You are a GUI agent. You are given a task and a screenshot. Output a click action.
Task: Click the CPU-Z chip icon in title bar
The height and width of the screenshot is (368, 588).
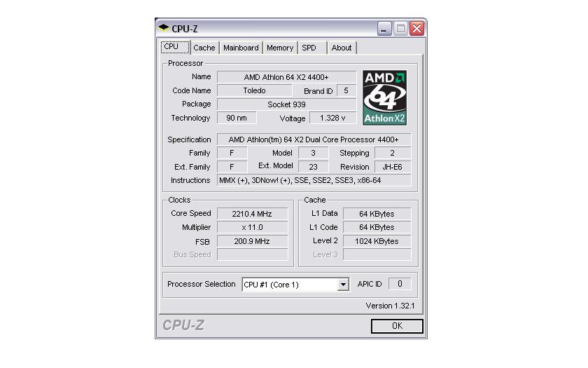click(164, 28)
